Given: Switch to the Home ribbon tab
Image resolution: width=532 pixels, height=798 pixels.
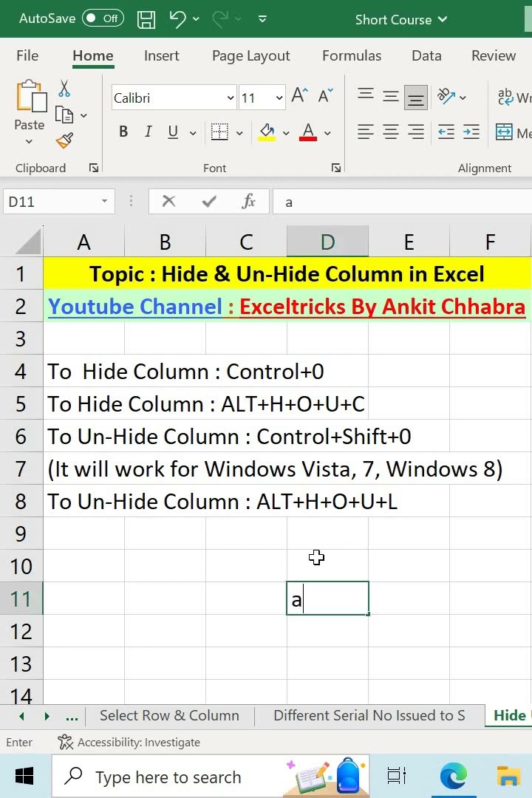Looking at the screenshot, I should point(92,55).
